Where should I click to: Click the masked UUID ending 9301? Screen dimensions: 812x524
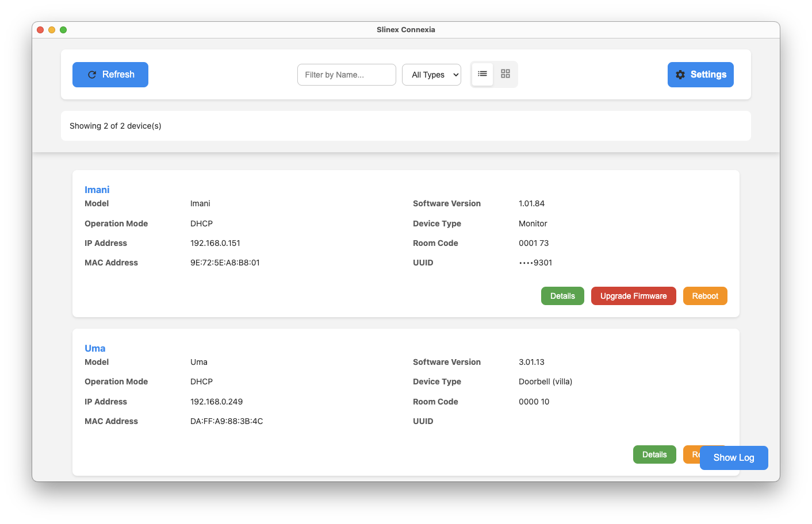point(535,263)
